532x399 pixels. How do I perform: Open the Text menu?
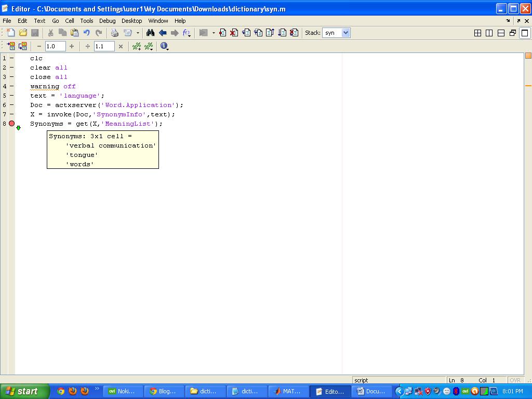[x=39, y=21]
